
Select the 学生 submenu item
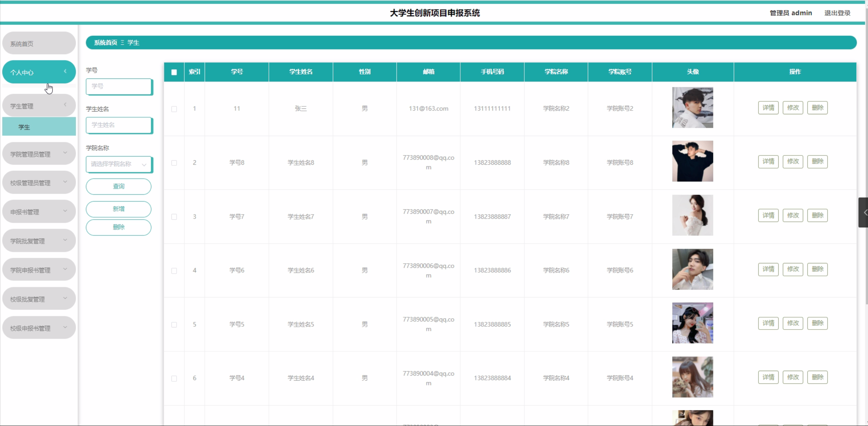39,127
